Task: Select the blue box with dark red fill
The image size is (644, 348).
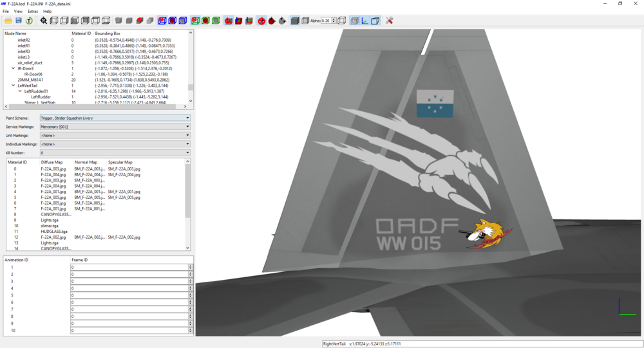Action: coord(173,21)
